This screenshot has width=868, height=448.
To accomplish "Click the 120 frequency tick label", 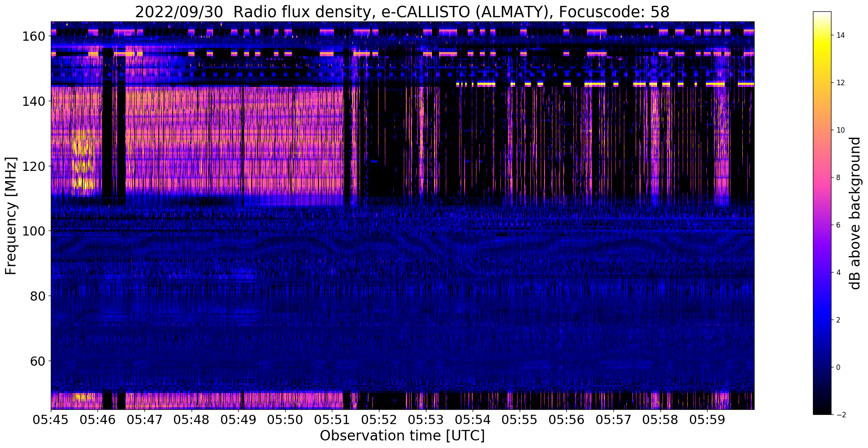I will (33, 166).
